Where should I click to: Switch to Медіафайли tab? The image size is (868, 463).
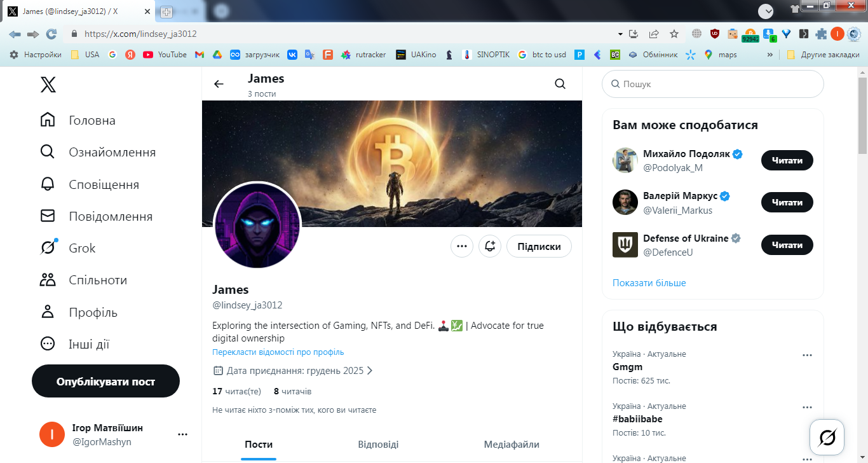coord(512,445)
